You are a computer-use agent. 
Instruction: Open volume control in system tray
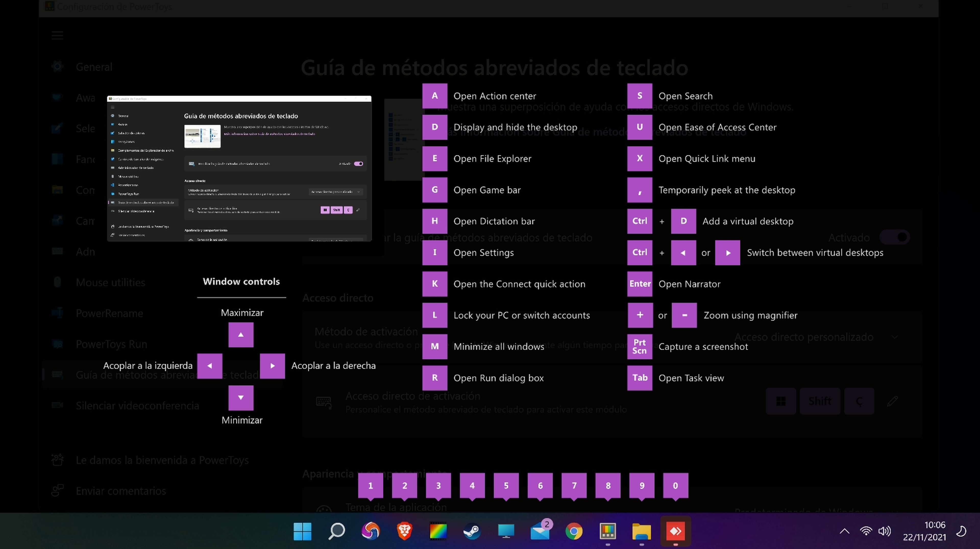click(x=884, y=531)
